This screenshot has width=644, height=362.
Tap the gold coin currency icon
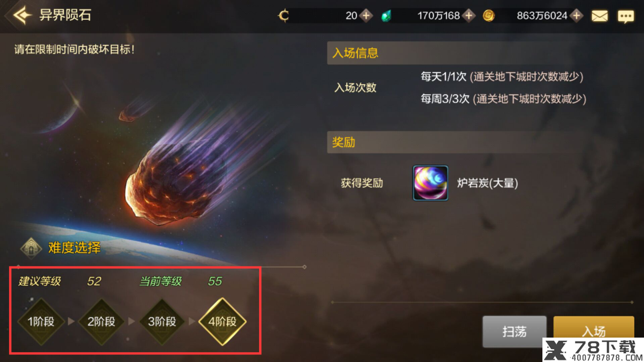(489, 16)
